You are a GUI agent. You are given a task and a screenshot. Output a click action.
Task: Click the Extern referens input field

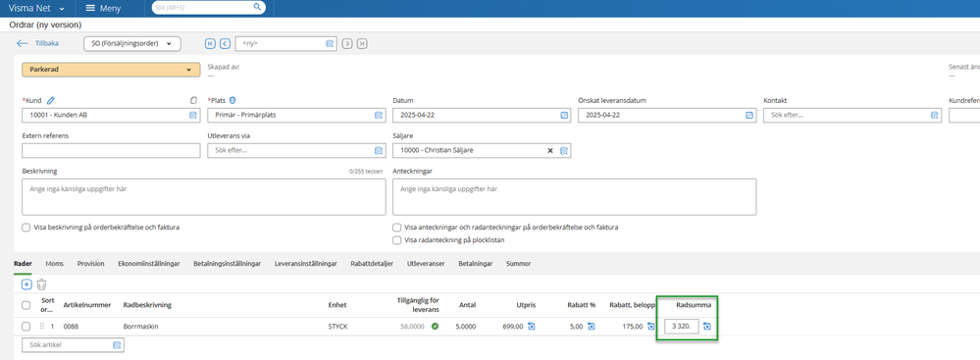(111, 151)
